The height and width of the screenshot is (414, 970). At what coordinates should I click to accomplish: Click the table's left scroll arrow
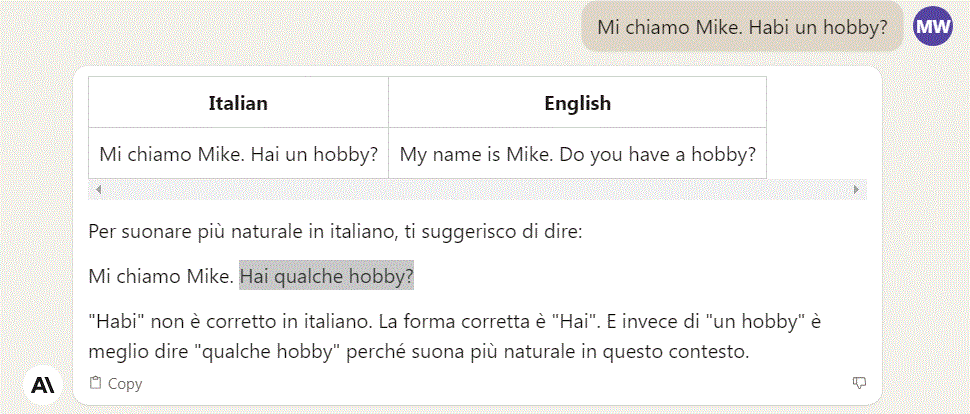[x=98, y=189]
